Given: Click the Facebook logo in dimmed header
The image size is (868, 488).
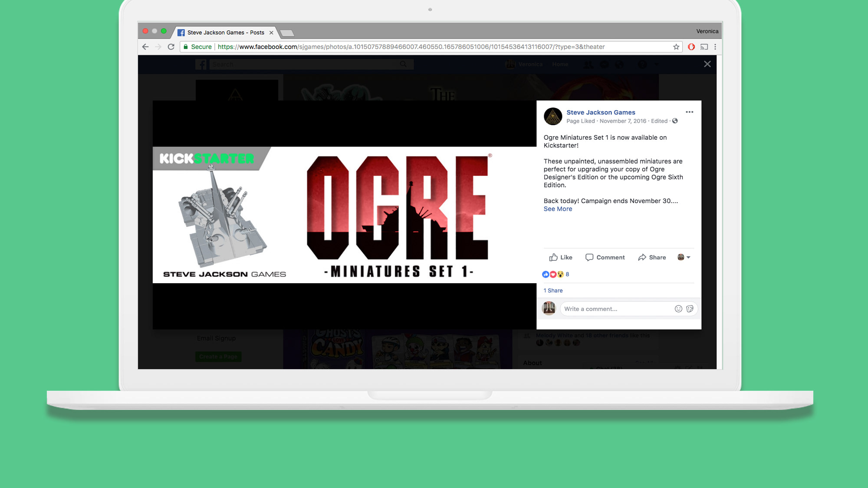Looking at the screenshot, I should (x=201, y=64).
